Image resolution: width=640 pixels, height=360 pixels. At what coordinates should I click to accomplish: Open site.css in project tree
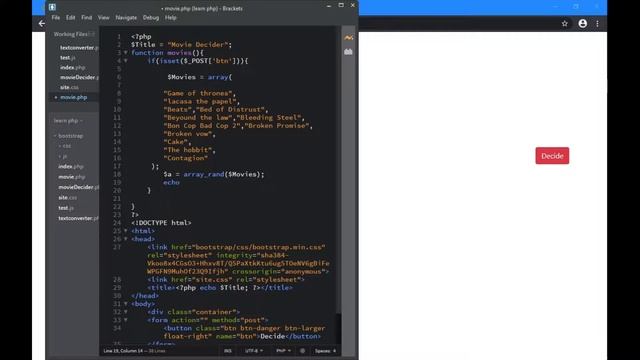[67, 198]
